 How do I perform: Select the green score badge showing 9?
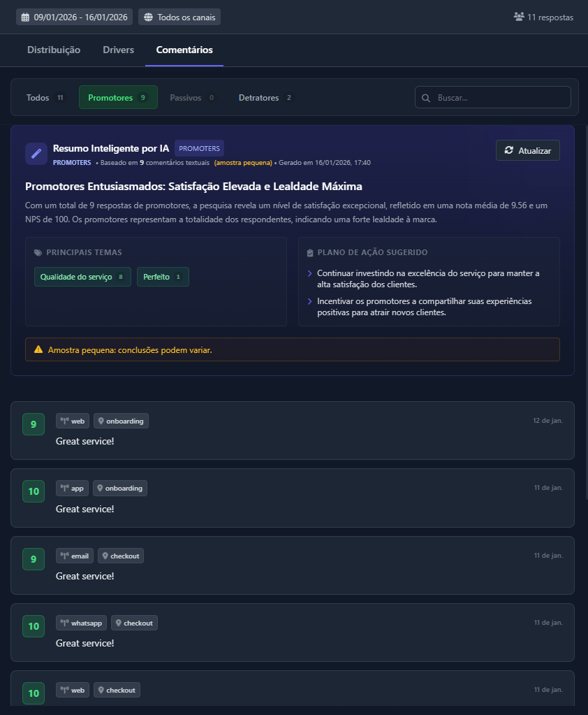(33, 424)
